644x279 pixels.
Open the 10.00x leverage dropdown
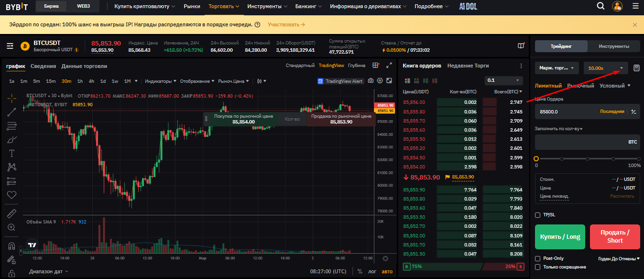click(605, 68)
